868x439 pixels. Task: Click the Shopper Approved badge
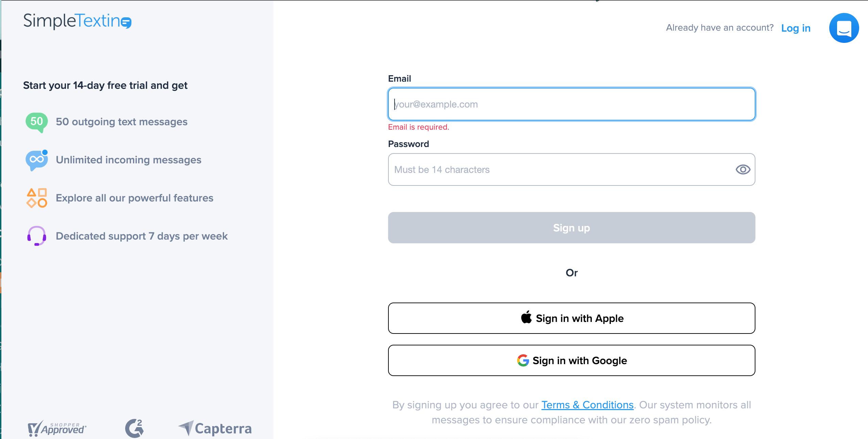tap(57, 428)
